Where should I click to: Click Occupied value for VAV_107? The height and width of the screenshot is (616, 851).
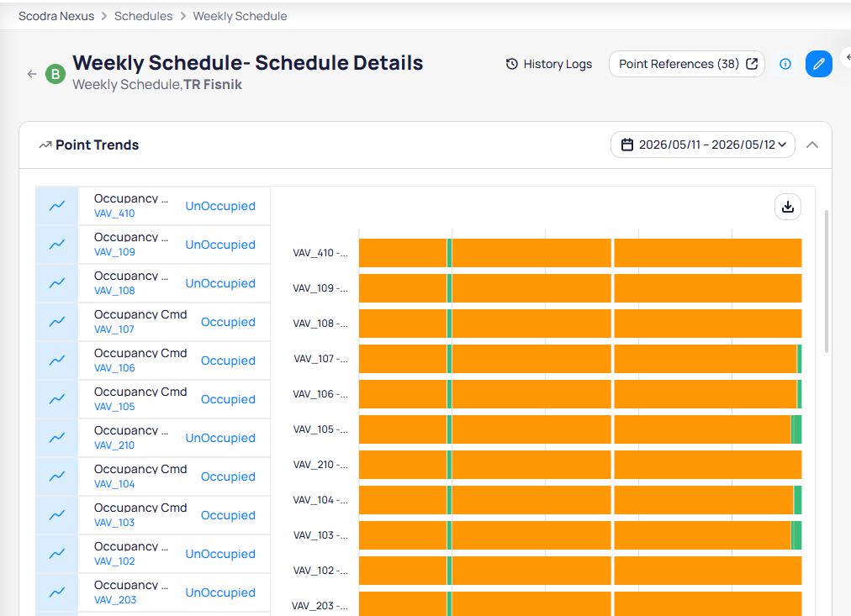[x=228, y=322]
